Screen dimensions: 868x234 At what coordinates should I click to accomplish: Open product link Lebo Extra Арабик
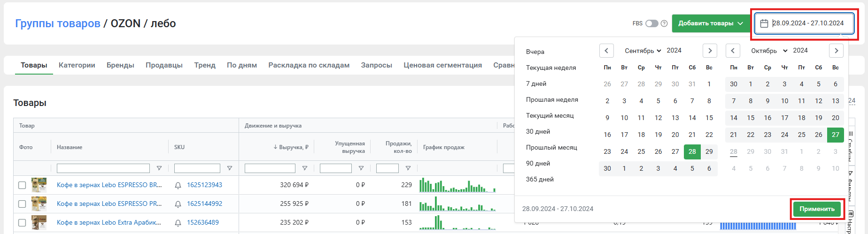[x=109, y=223]
